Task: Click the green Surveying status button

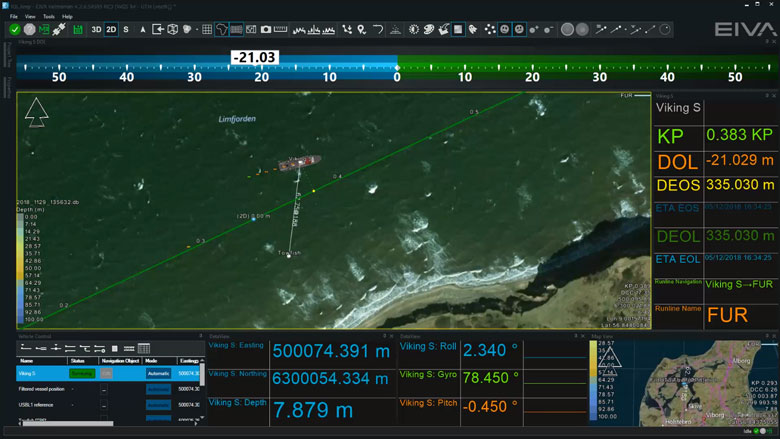Action: 81,373
